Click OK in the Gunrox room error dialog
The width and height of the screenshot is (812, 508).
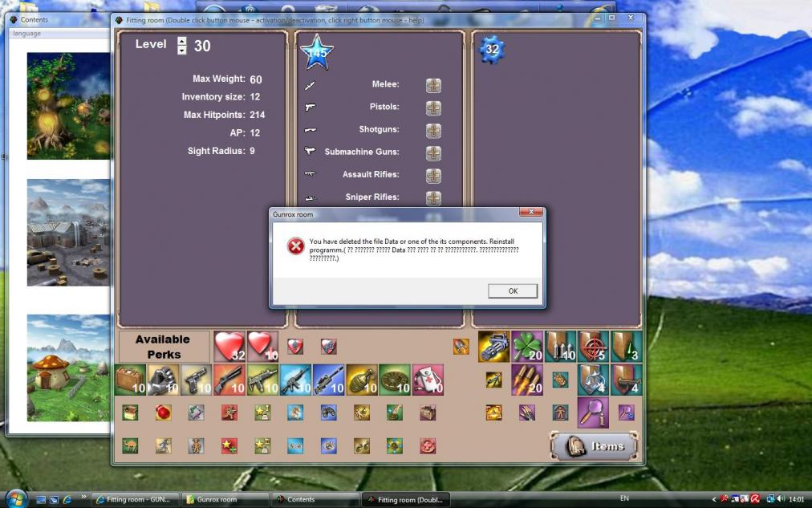click(512, 291)
